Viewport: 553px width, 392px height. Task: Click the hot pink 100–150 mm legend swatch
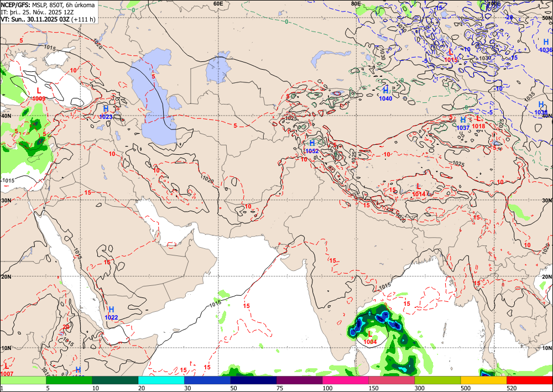(x=346, y=380)
